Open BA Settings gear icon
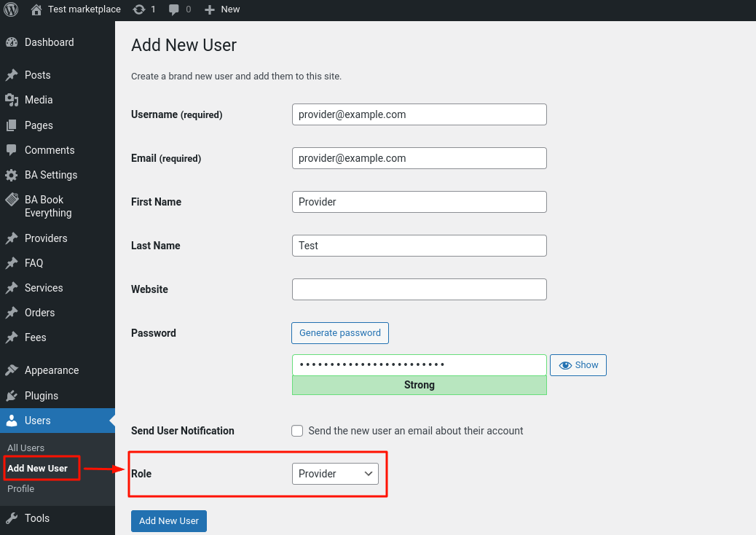 tap(12, 175)
